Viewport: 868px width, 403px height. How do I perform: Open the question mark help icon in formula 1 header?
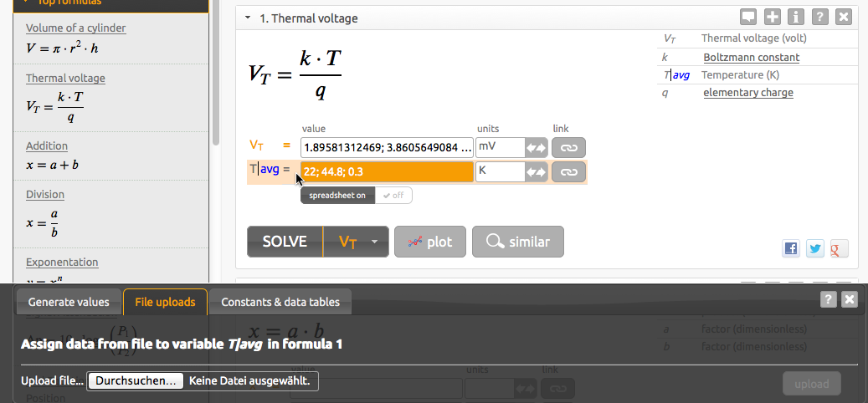(819, 17)
